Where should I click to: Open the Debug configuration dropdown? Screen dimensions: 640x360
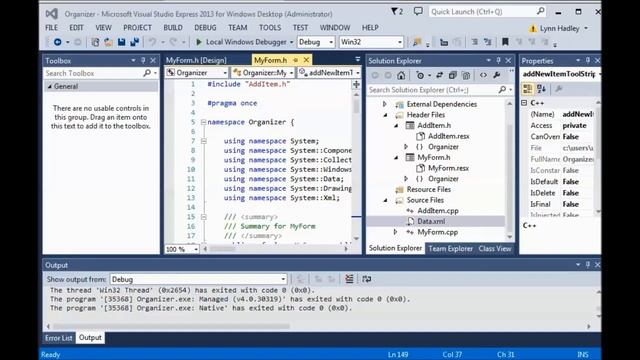[x=316, y=42]
